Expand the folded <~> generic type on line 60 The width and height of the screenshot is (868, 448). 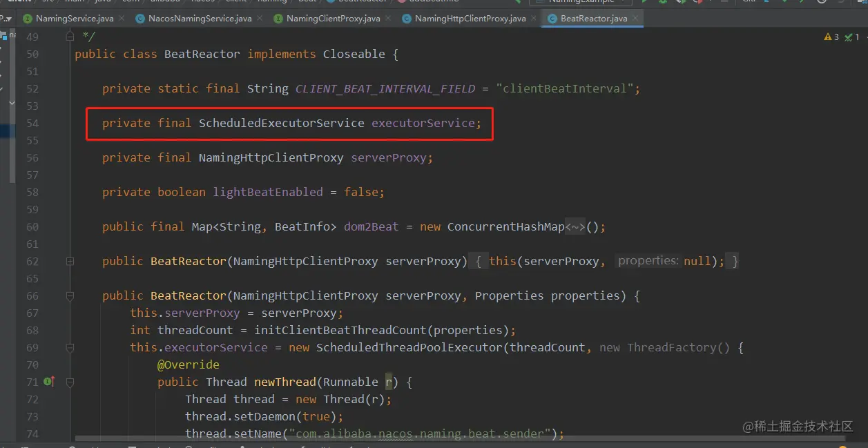pyautogui.click(x=575, y=226)
